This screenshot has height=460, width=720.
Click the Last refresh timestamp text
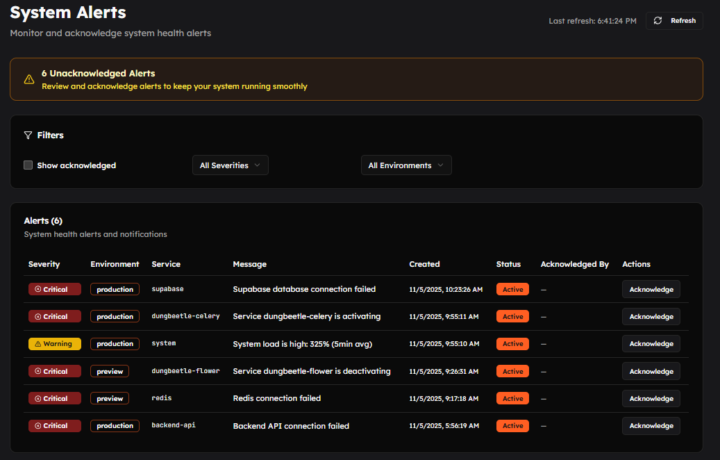click(592, 21)
